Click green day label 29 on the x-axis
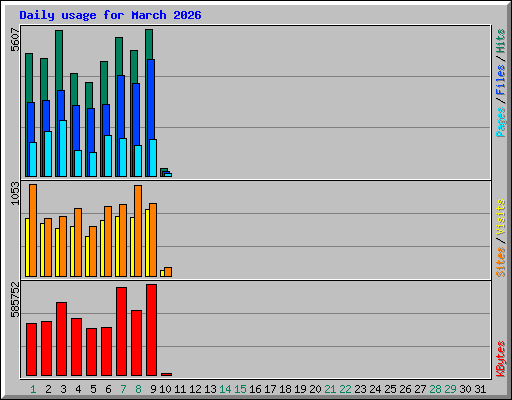The height and width of the screenshot is (400, 512). tap(450, 389)
